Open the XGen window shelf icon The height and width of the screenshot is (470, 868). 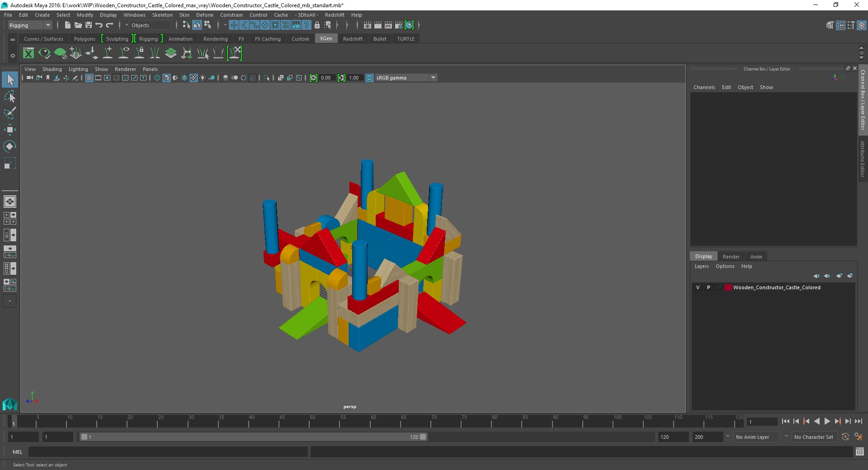28,53
